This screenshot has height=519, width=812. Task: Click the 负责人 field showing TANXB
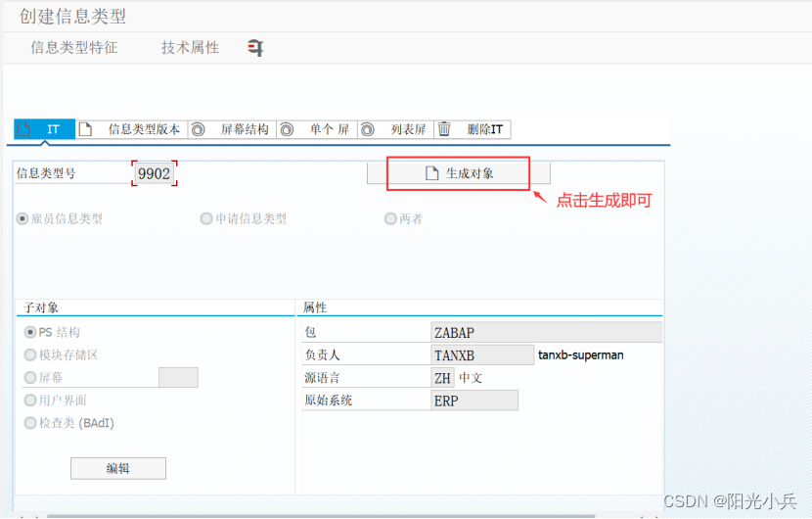tap(482, 355)
